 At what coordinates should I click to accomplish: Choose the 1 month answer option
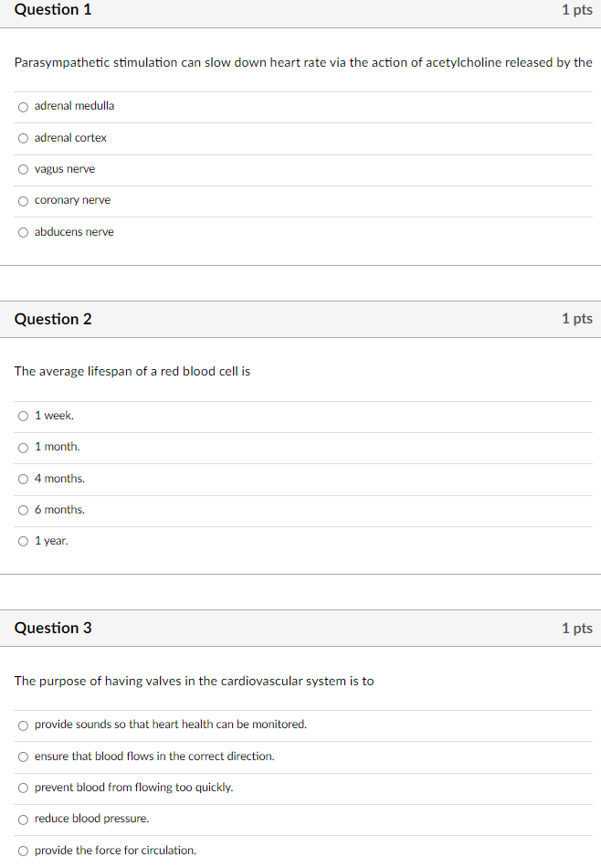[x=22, y=447]
